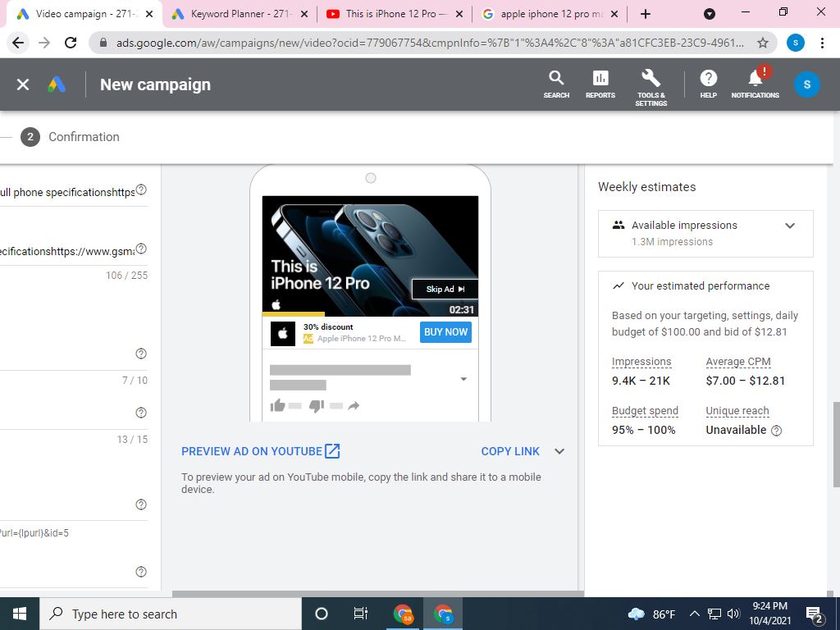
Task: Open the second Chrome window on taskbar
Action: pyautogui.click(x=442, y=614)
